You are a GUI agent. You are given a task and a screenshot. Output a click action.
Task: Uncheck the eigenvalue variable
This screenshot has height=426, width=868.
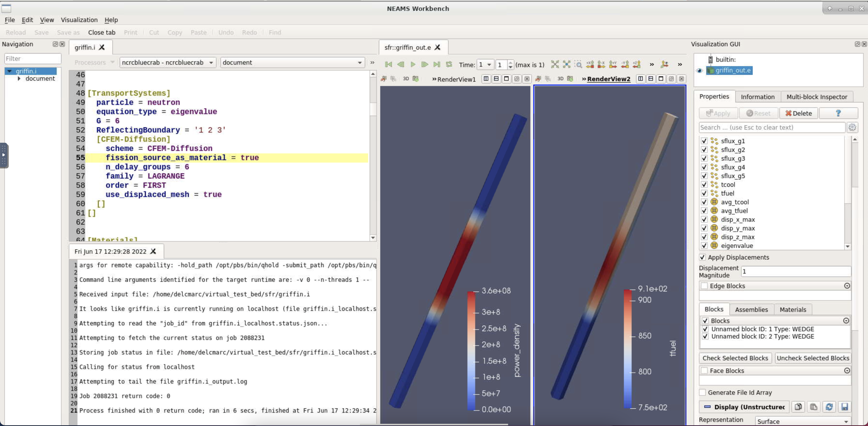click(x=704, y=246)
